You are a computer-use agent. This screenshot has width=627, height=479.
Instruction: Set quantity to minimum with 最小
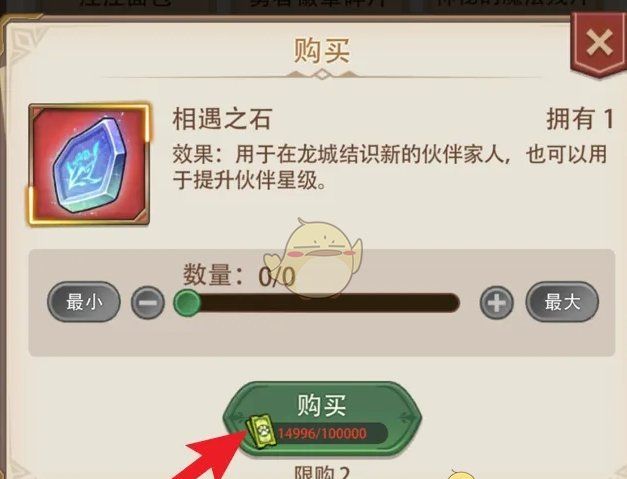tap(84, 302)
